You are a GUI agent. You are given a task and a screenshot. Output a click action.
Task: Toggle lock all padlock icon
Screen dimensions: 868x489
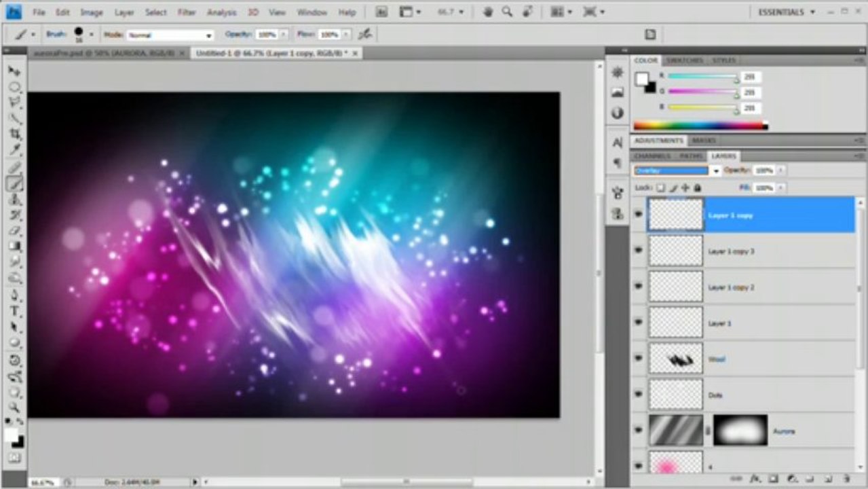697,187
